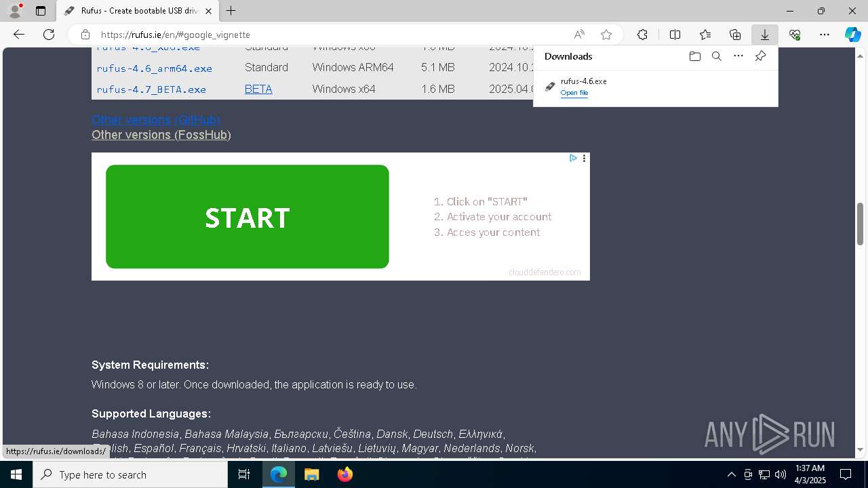Show hidden system tray icons
Screen dimensions: 868x488
[x=731, y=474]
